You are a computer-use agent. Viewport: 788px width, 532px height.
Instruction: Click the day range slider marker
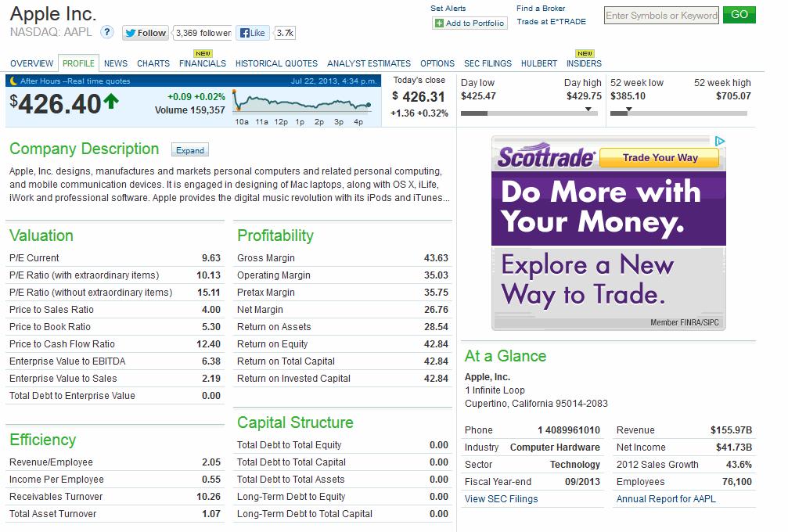pyautogui.click(x=588, y=109)
